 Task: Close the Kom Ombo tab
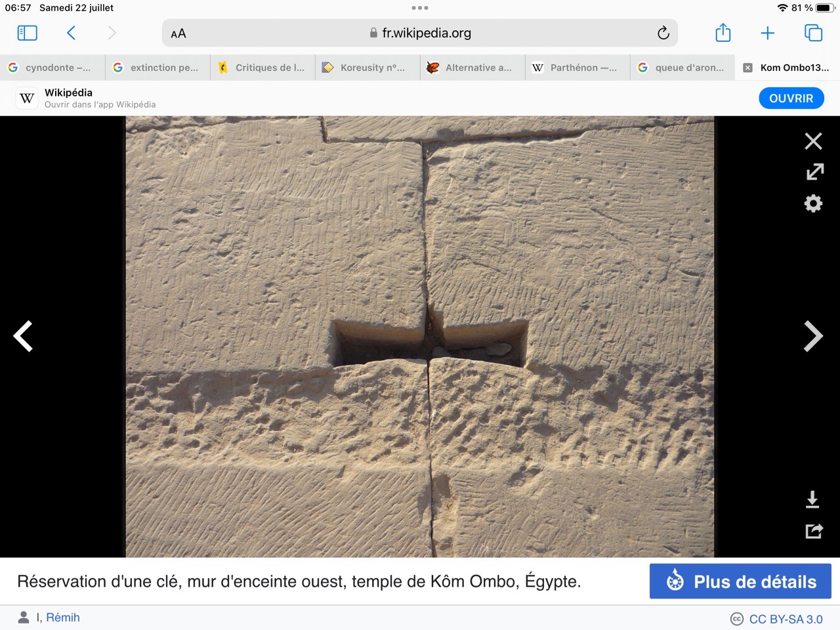(747, 68)
